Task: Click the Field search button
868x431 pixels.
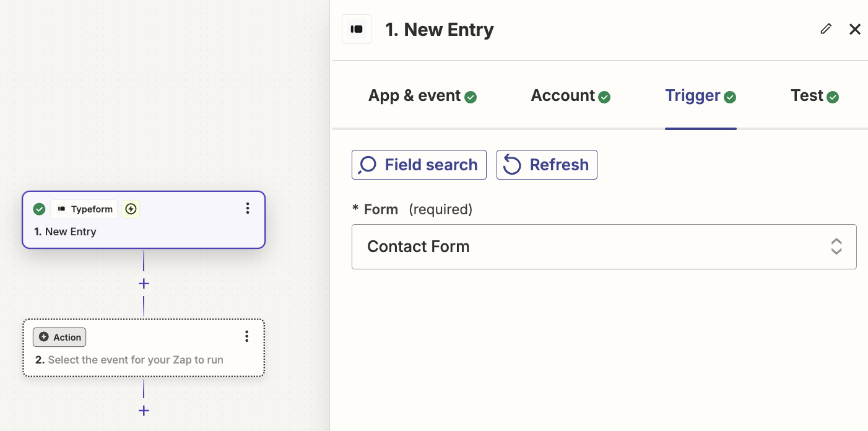Action: (419, 165)
